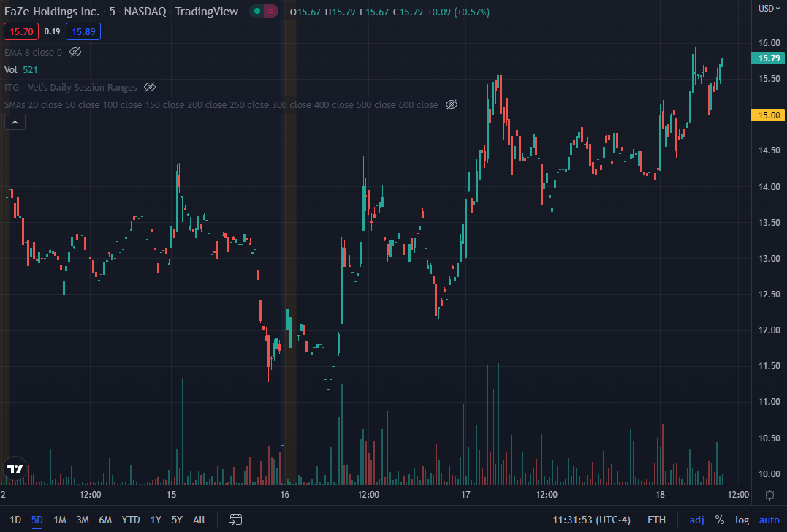Click the date label 18 on time axis
The width and height of the screenshot is (787, 532).
pos(660,494)
